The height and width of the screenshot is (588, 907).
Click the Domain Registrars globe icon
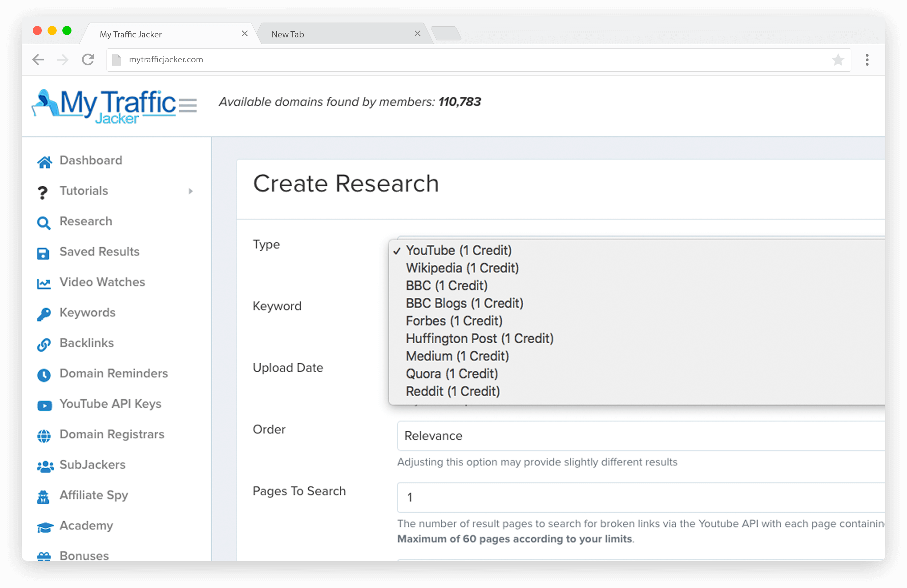(x=44, y=436)
